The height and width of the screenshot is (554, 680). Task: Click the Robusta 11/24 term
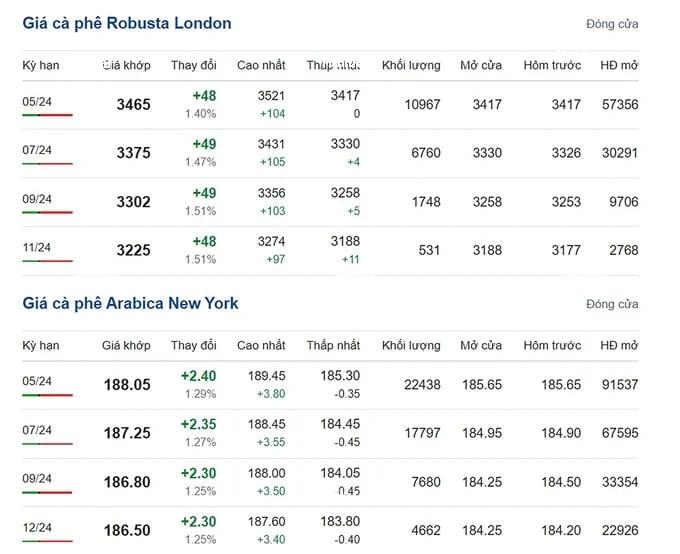[37, 248]
